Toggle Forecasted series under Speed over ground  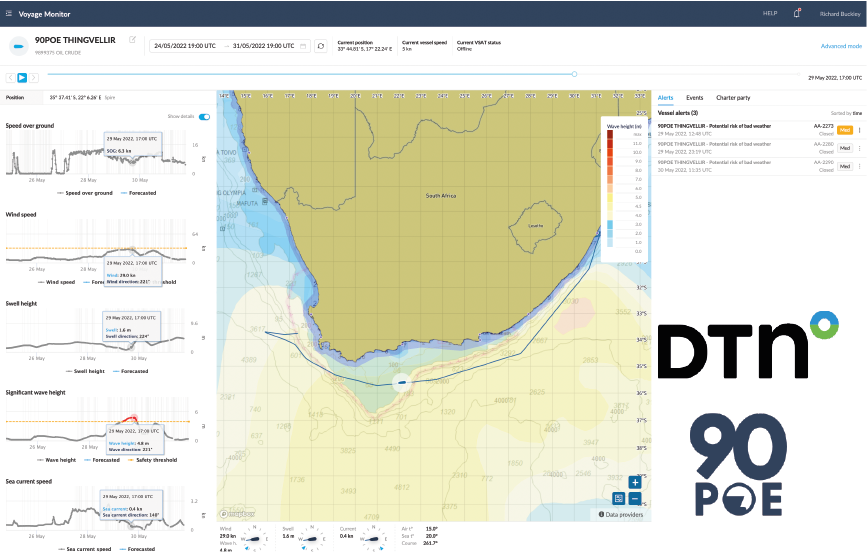pos(138,193)
